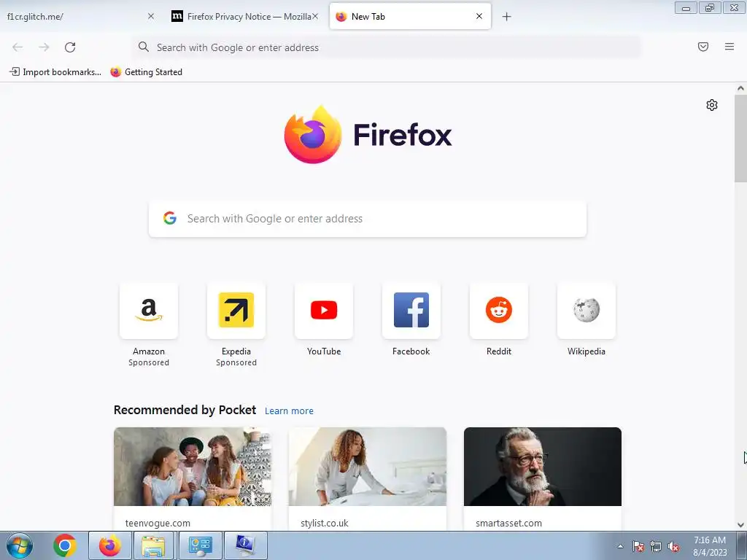Click the Firefox taskbar button
The image size is (747, 560).
point(110,545)
